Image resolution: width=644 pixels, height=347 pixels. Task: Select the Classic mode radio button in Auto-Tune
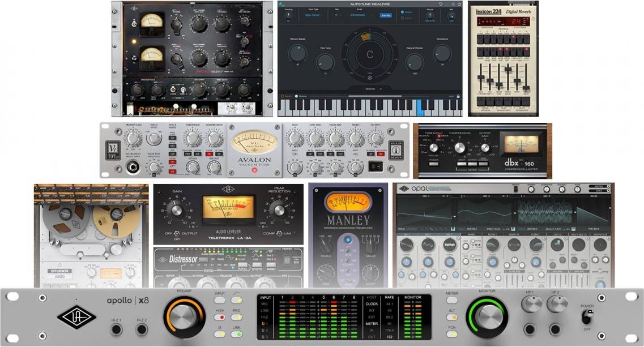coord(402,18)
